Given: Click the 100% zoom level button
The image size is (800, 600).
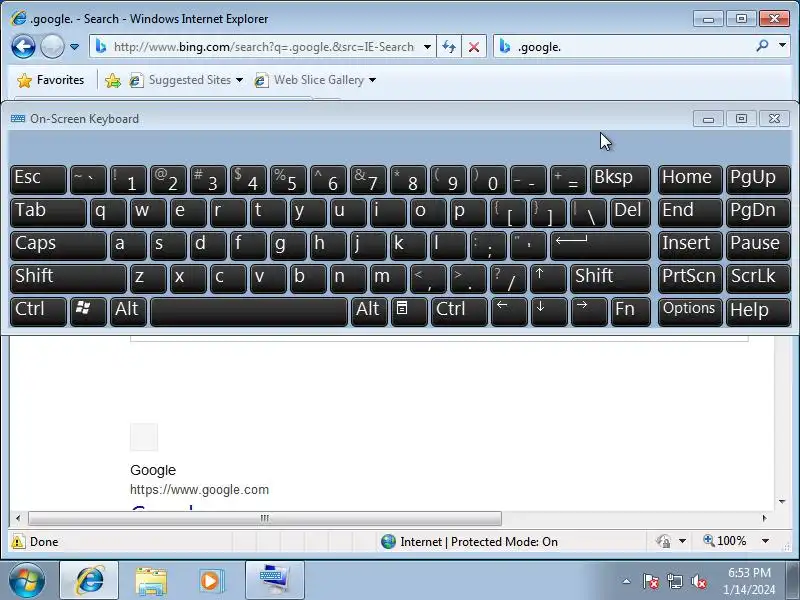Looking at the screenshot, I should 725,541.
